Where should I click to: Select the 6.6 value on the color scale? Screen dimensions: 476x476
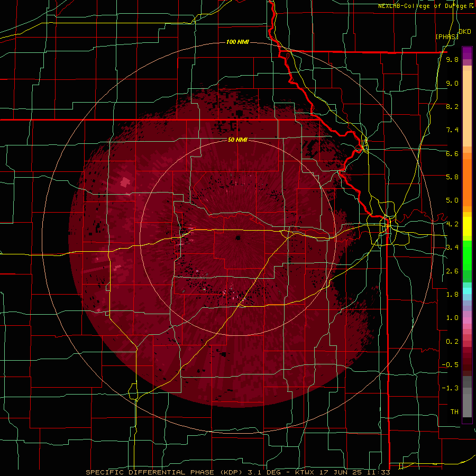[x=452, y=153]
